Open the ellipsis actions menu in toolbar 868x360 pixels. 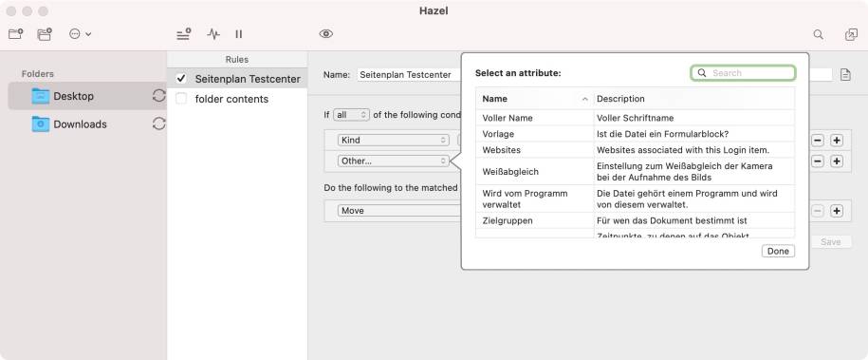coord(80,34)
